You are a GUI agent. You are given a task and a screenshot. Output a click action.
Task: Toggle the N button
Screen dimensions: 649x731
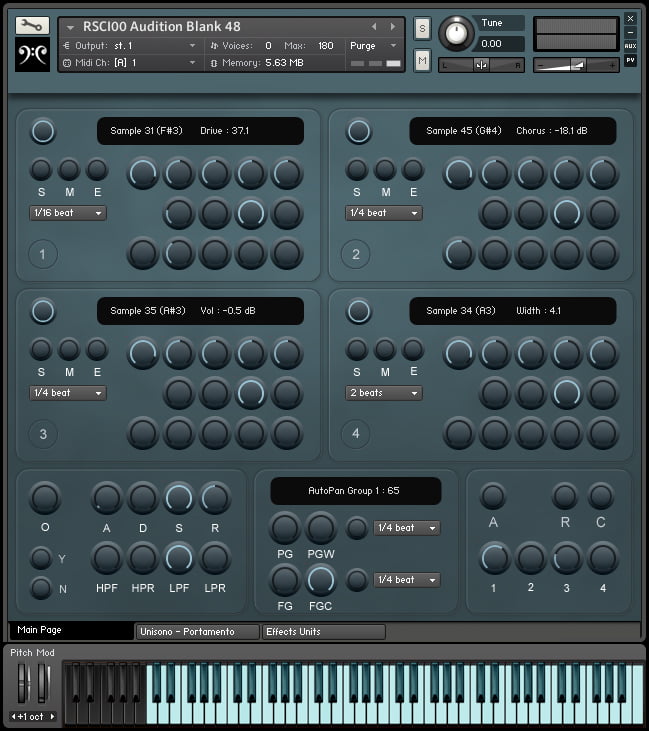point(41,588)
